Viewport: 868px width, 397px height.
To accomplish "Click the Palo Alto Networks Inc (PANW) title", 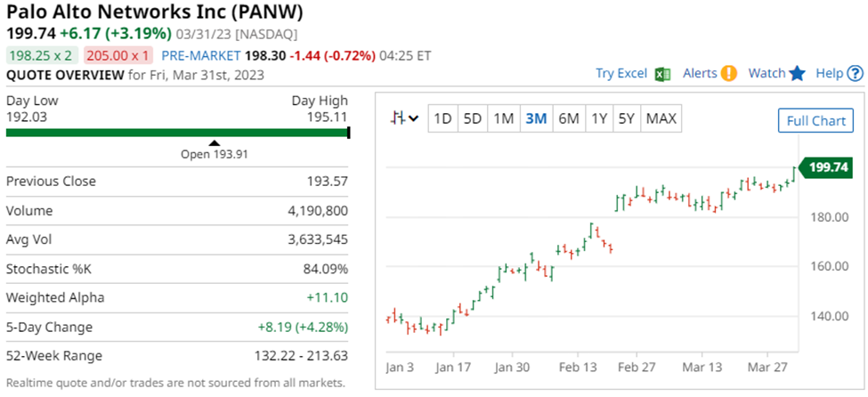I will point(154,12).
